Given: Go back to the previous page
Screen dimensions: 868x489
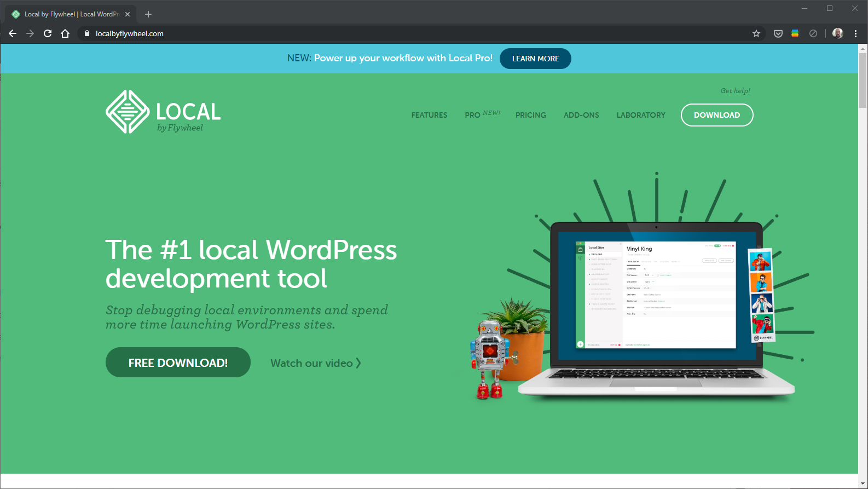Looking at the screenshot, I should (x=13, y=33).
